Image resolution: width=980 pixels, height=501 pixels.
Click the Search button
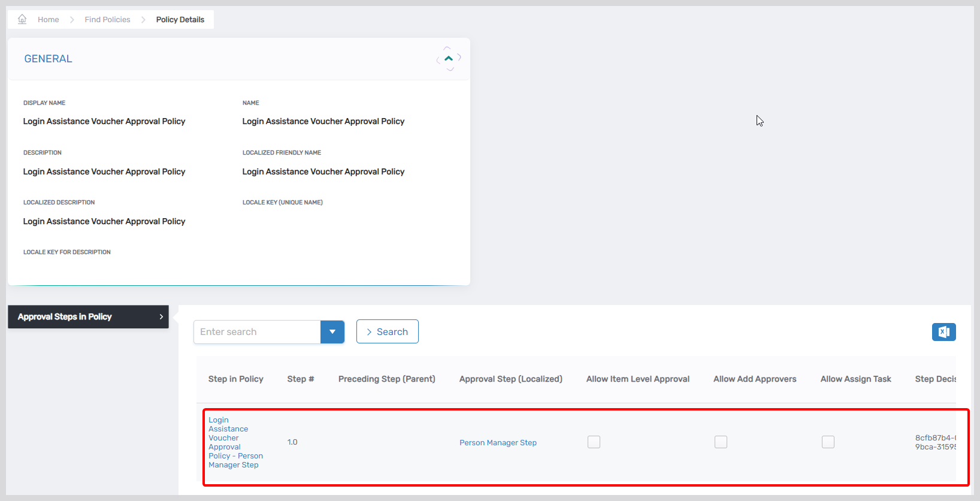click(x=387, y=332)
